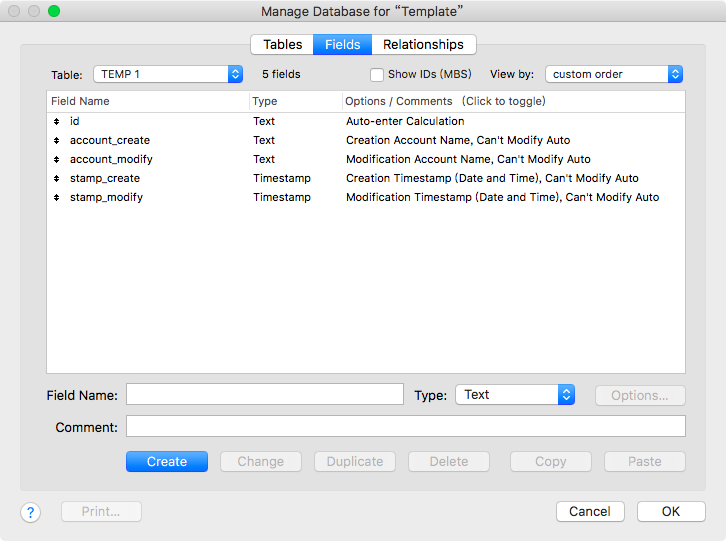The image size is (726, 541).
Task: Click the reorder handle for account_modify
Action: pos(56,159)
